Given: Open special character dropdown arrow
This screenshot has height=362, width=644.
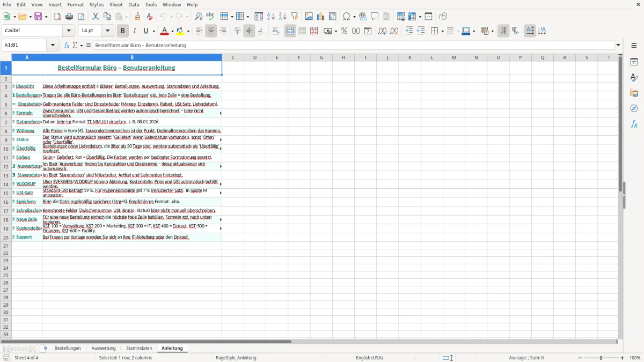Looking at the screenshot, I should tap(354, 17).
